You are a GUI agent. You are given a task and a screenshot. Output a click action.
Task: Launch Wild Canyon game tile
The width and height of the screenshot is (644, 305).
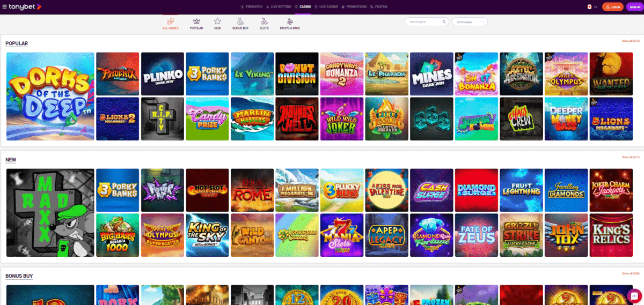(x=252, y=235)
